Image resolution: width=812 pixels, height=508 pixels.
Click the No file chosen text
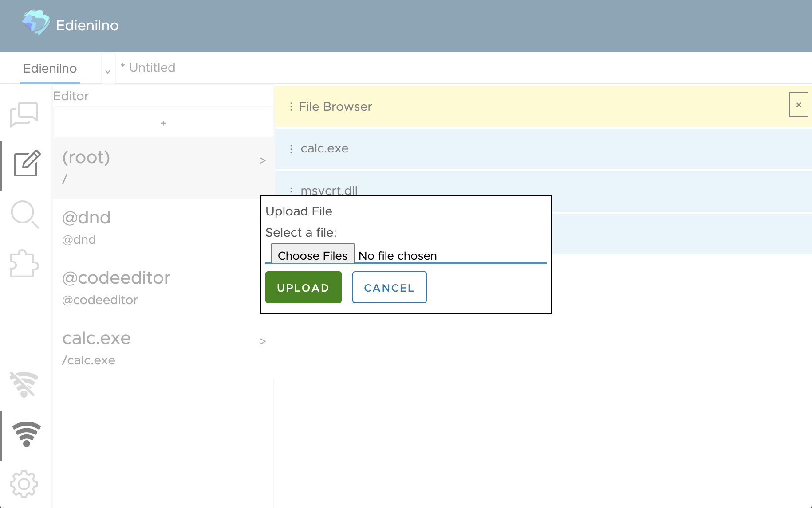point(398,256)
